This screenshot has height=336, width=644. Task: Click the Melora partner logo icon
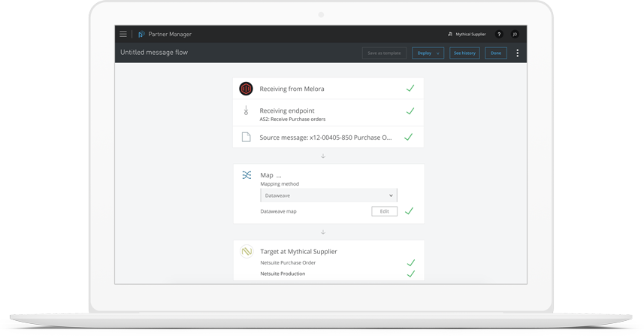click(246, 88)
